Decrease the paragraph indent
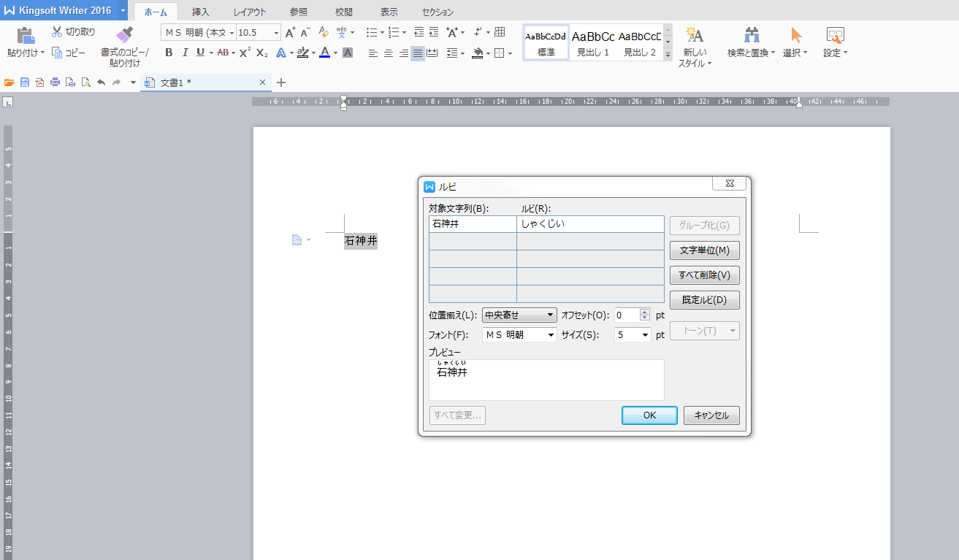 pos(419,32)
